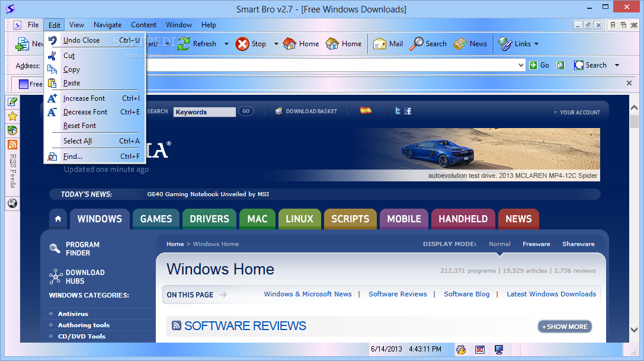Switch to the DRIVERS tab
This screenshot has height=361, width=644.
pyautogui.click(x=210, y=219)
